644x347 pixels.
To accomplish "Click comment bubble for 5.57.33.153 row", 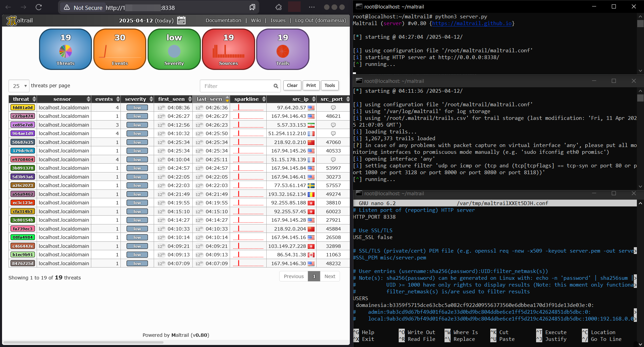I will pos(333,125).
